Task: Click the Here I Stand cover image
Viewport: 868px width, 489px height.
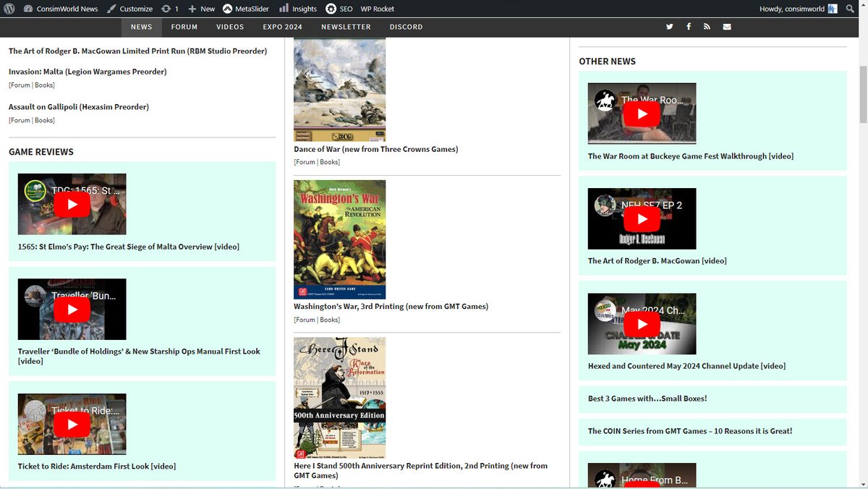Action: point(339,398)
